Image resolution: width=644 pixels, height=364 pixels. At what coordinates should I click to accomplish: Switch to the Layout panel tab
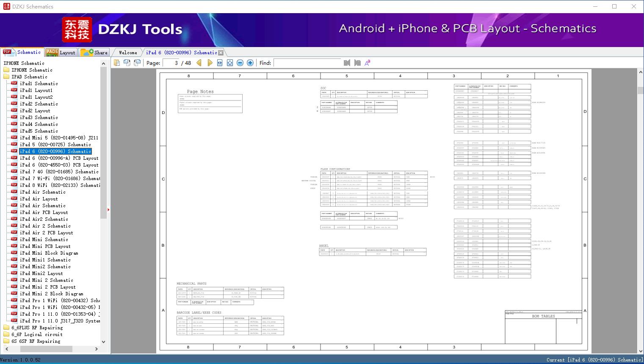click(60, 53)
